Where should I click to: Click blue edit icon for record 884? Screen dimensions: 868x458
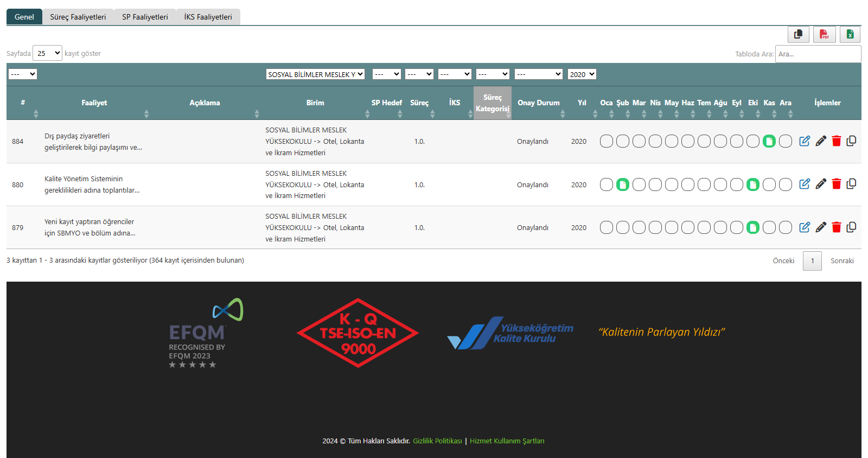[x=805, y=141]
